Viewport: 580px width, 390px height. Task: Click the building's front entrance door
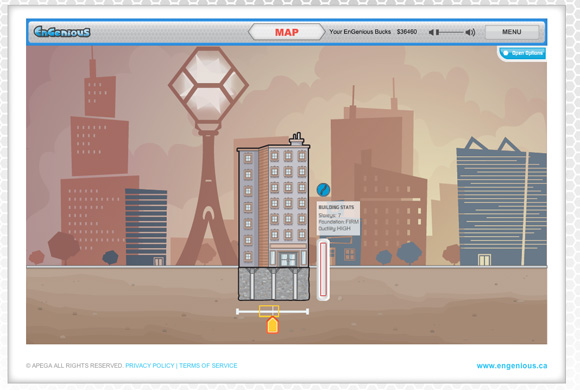point(287,259)
